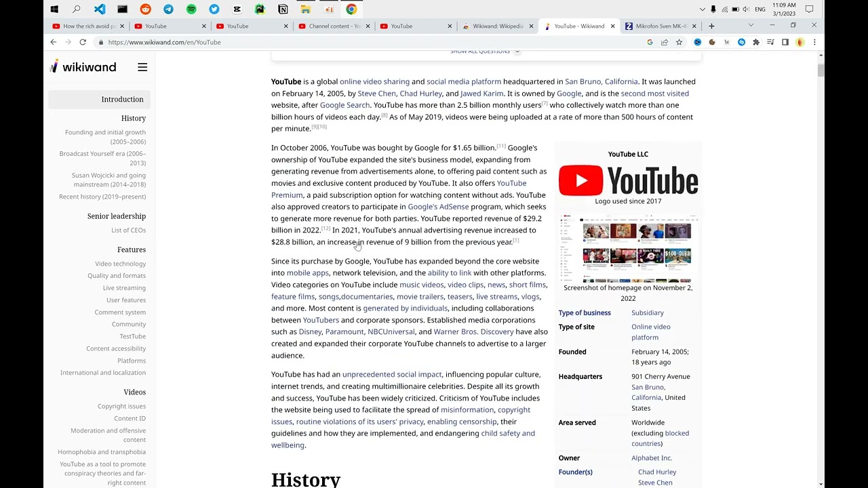The width and height of the screenshot is (868, 488).
Task: Select 'List of CEOs' in the sidebar
Action: [x=129, y=230]
